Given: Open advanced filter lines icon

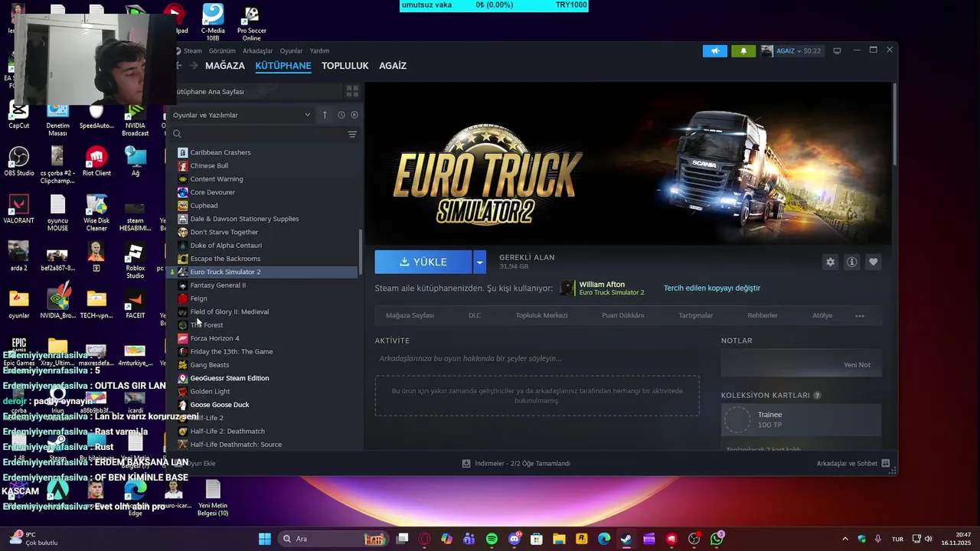Looking at the screenshot, I should coord(352,134).
